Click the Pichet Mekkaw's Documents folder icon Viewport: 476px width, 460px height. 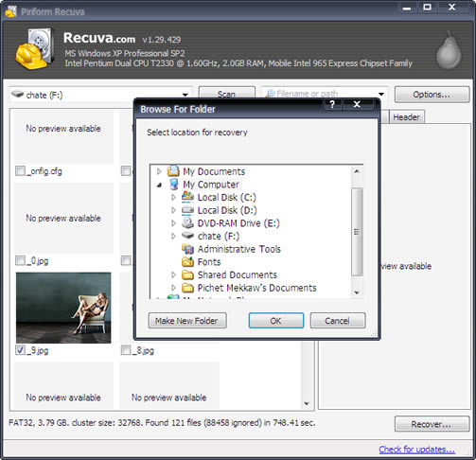coord(187,288)
